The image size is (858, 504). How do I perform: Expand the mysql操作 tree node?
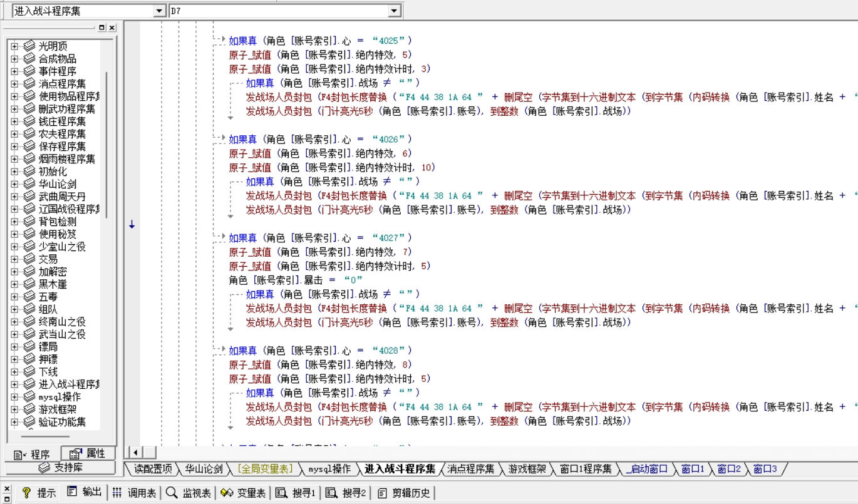[x=15, y=397]
